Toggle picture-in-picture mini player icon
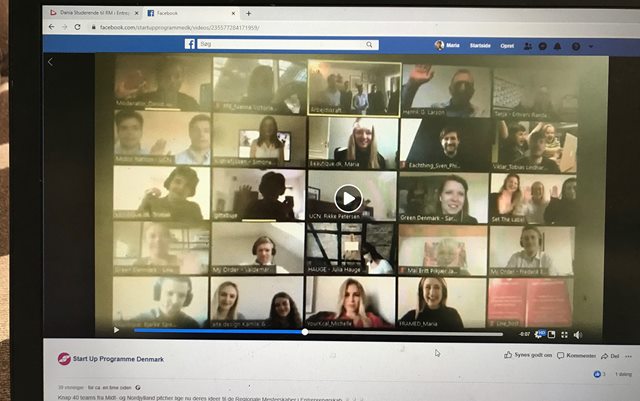 (551, 335)
